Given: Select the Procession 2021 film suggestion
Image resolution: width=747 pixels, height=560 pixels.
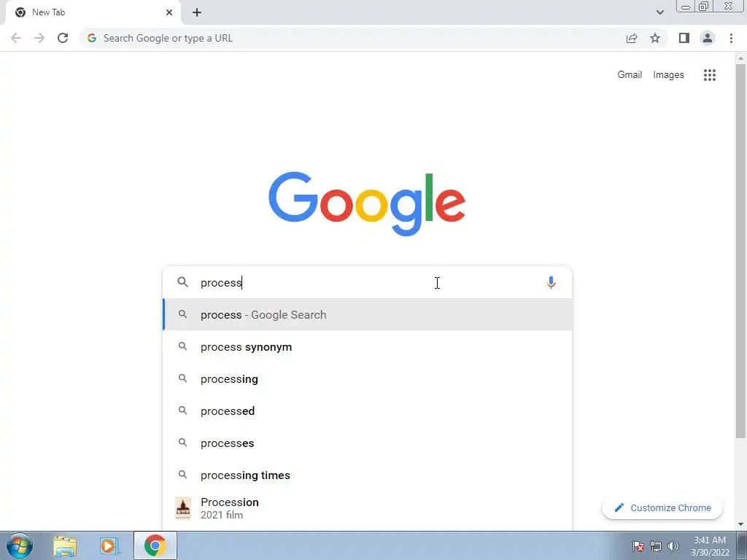Looking at the screenshot, I should (x=367, y=508).
